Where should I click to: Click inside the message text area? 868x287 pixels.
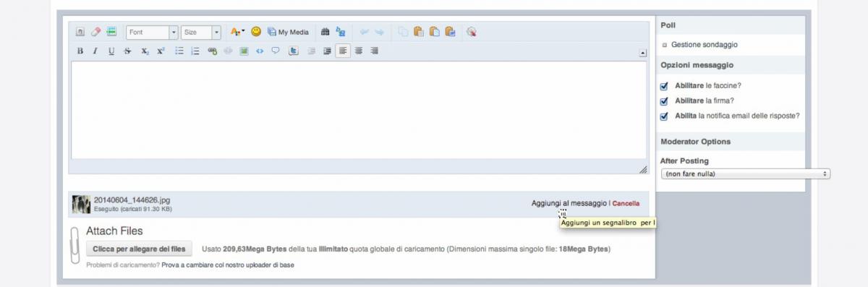pyautogui.click(x=359, y=110)
